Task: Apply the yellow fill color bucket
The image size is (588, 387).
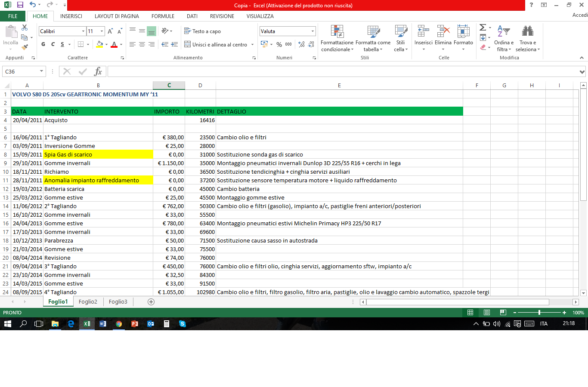Action: tap(100, 44)
